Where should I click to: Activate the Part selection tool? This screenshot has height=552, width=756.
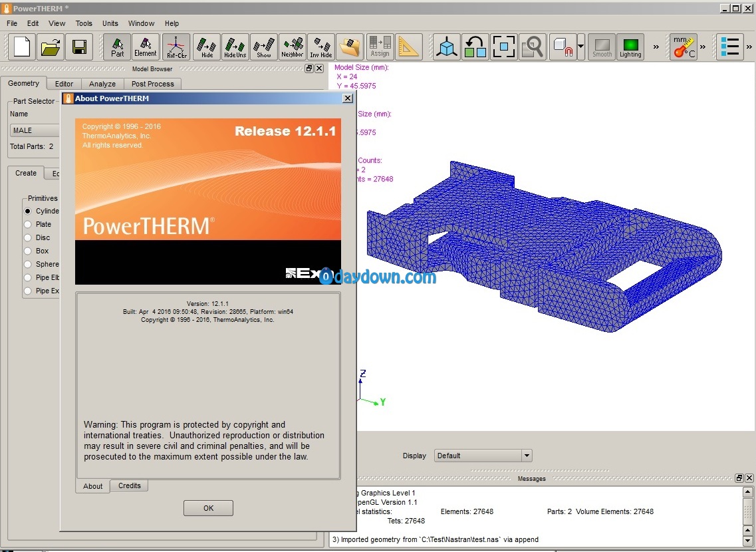pos(117,47)
